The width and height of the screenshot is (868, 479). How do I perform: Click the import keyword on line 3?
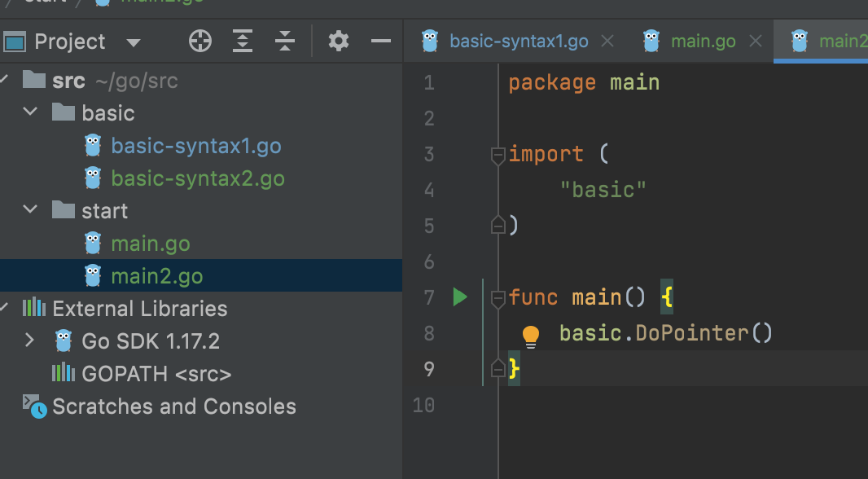[x=546, y=154]
